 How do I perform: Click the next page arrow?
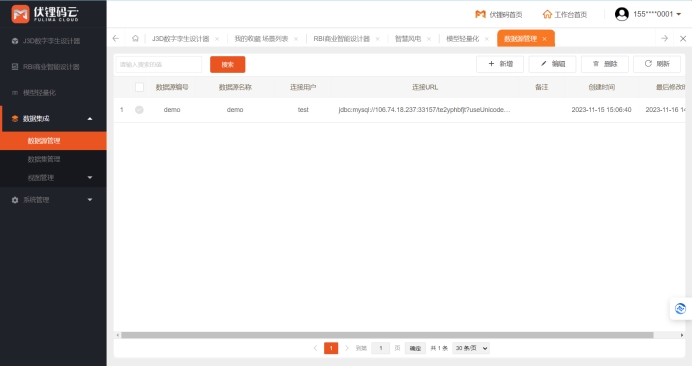[346, 348]
